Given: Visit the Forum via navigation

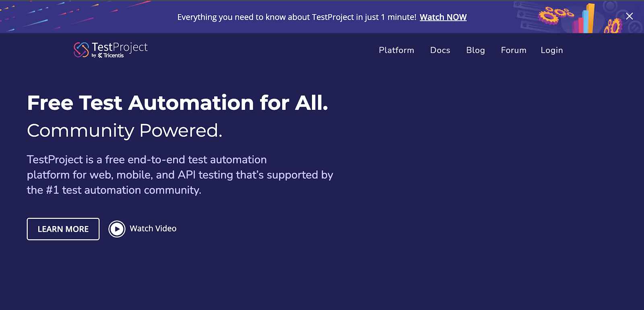Looking at the screenshot, I should click(x=513, y=50).
